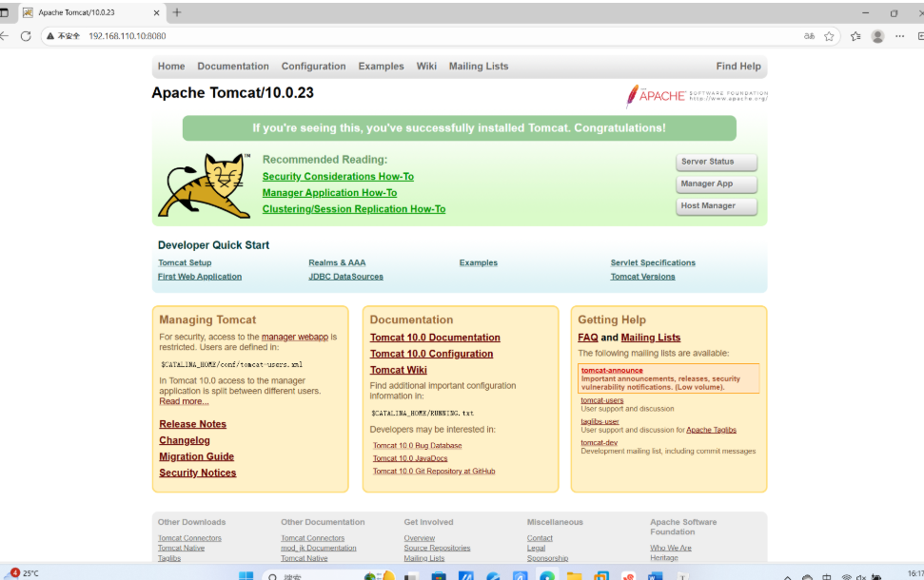The image size is (924, 580).
Task: Open Source Repositories footer link
Action: click(437, 549)
